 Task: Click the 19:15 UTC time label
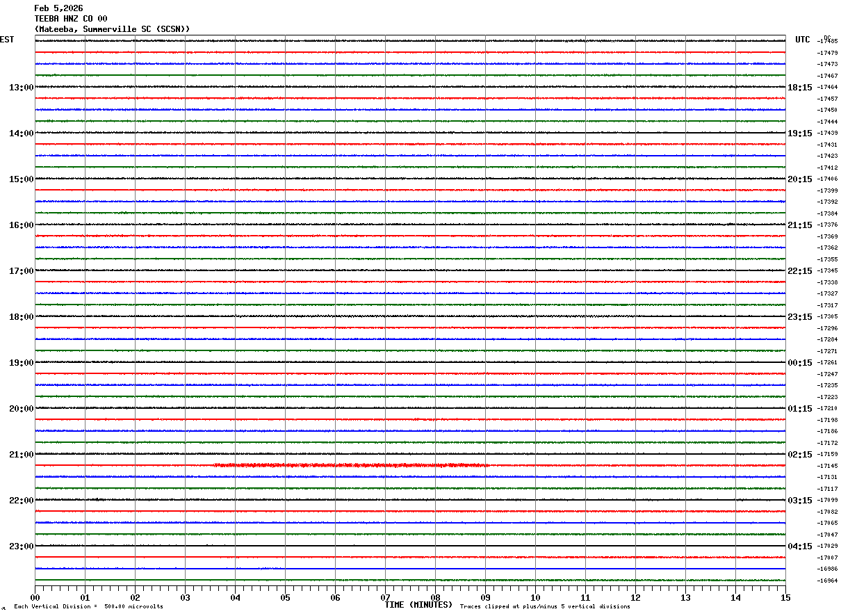pyautogui.click(x=800, y=133)
